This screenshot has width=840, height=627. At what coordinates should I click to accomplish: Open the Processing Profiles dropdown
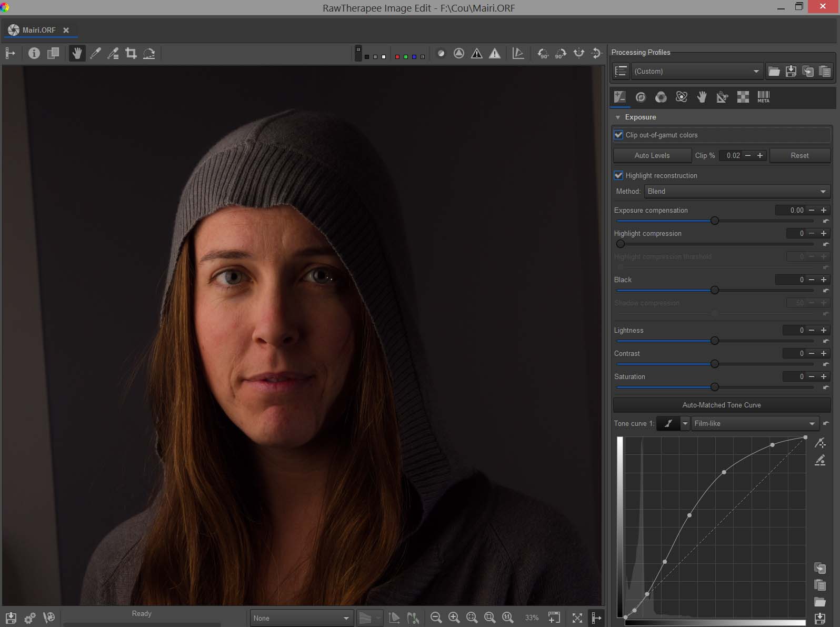[696, 71]
